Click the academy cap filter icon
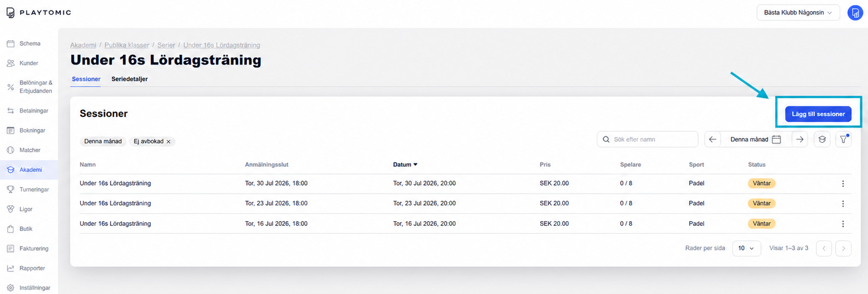Image resolution: width=868 pixels, height=294 pixels. [x=822, y=139]
